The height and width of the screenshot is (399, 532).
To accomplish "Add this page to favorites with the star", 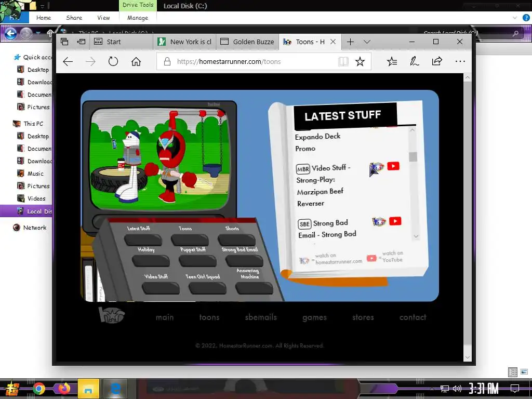I will (360, 61).
